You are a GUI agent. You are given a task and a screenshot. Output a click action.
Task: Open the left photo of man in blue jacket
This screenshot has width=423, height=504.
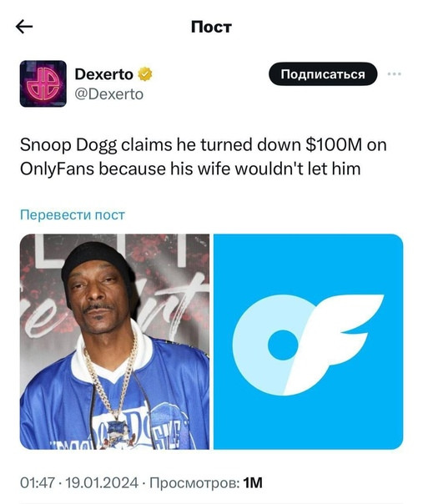(x=115, y=341)
